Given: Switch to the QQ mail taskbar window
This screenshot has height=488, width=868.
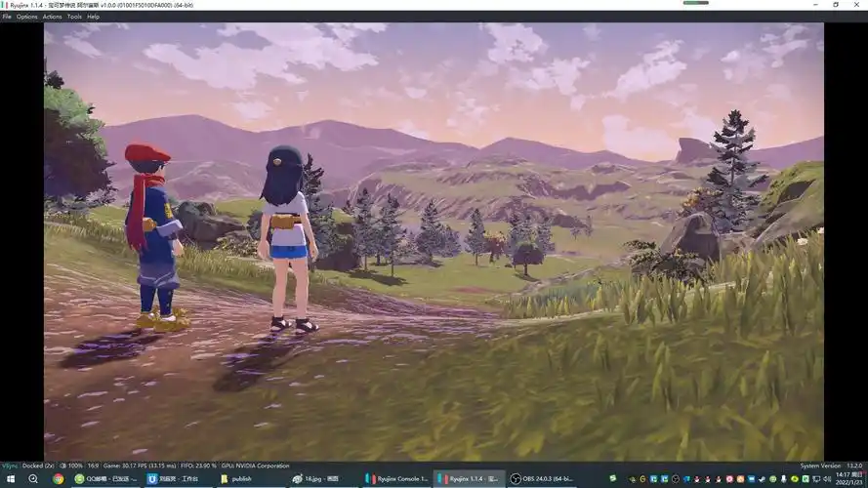Looking at the screenshot, I should click(x=105, y=479).
